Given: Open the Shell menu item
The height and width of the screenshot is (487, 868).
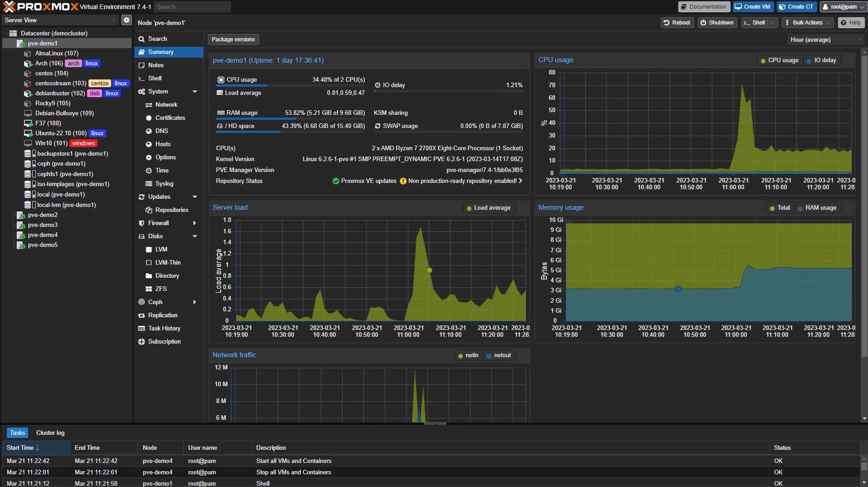Looking at the screenshot, I should (169, 78).
